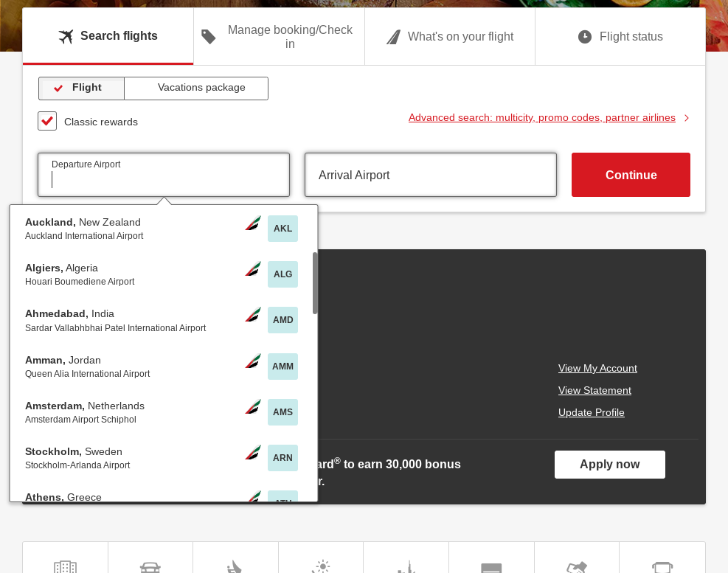Select the Vacations package option
The height and width of the screenshot is (573, 728).
pyautogui.click(x=196, y=88)
